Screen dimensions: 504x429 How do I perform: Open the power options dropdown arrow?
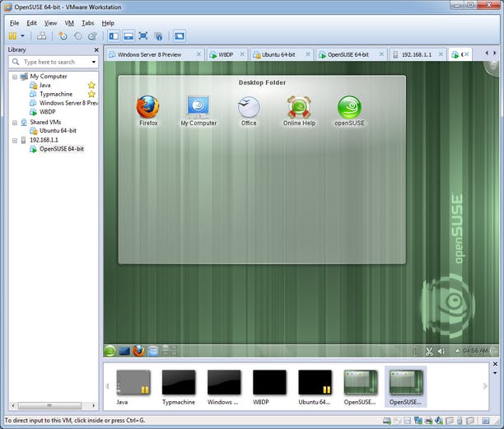[22, 36]
